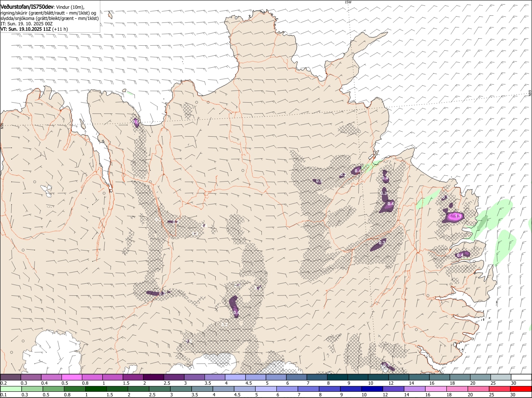Click the purple 0.4 cell in the eastern fjord
The height and width of the screenshot is (398, 532).
click(463, 254)
